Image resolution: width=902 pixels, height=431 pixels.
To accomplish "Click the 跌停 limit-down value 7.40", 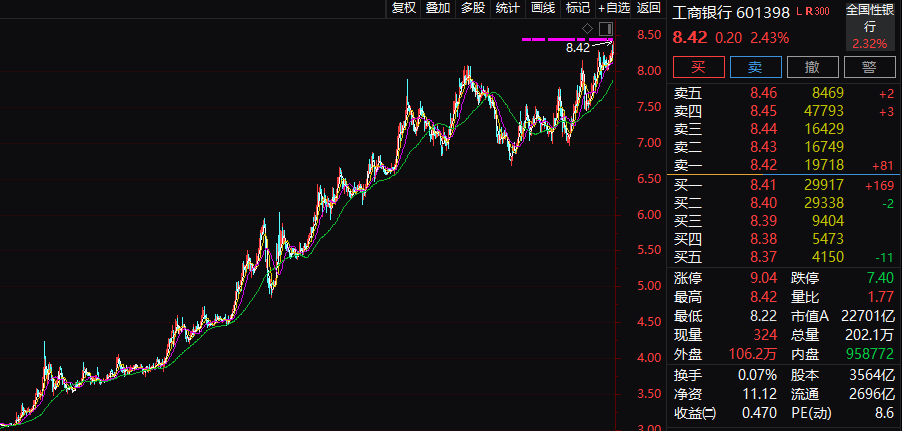I will pyautogui.click(x=881, y=279).
